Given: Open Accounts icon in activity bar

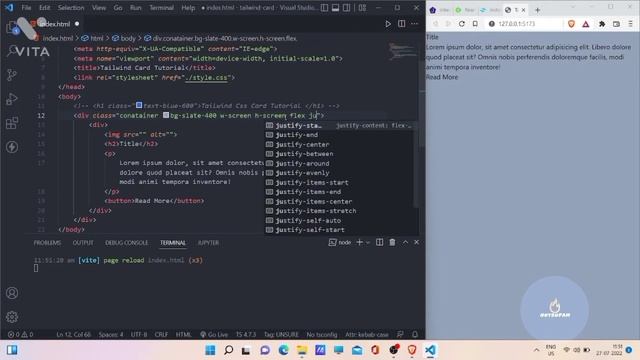Looking at the screenshot, I should (12, 293).
